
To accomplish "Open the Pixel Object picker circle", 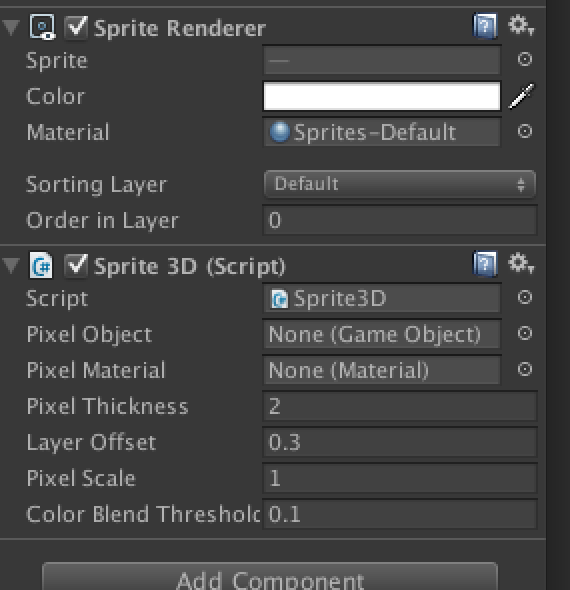I will point(524,333).
